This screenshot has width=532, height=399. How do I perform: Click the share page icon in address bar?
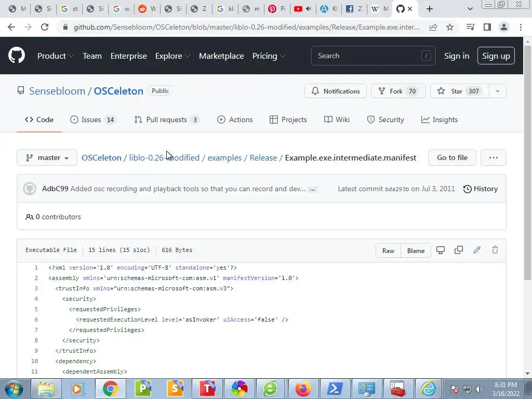[433, 27]
